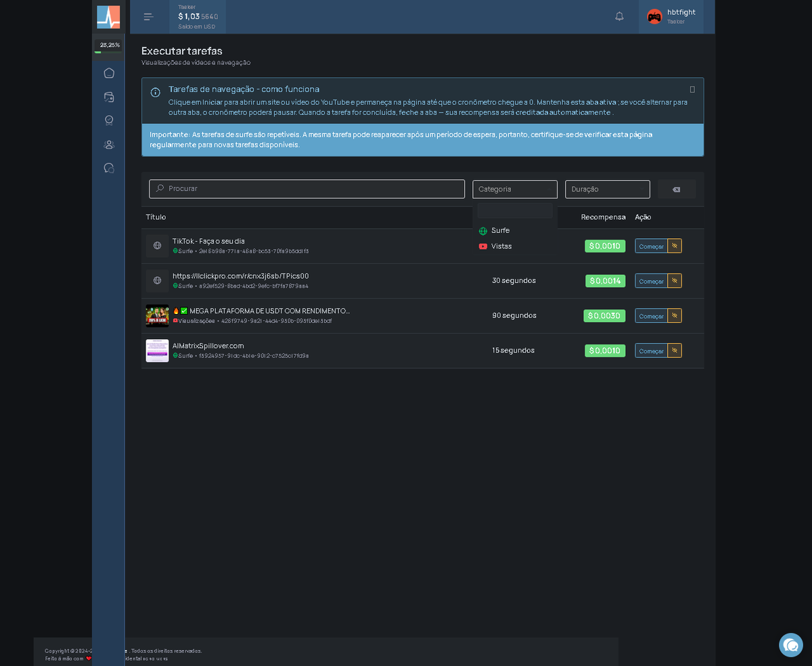Click the llclickpro.com URL title
Viewport: 812px width, 666px height.
pyautogui.click(x=240, y=276)
